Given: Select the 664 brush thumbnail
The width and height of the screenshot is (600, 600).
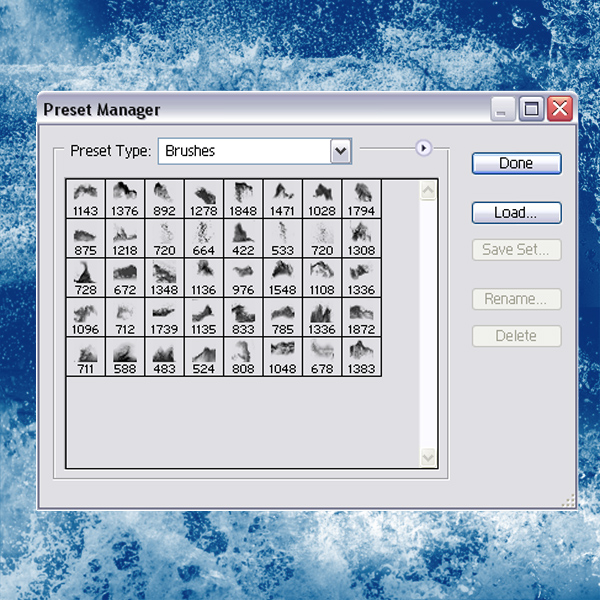Looking at the screenshot, I should (x=204, y=238).
